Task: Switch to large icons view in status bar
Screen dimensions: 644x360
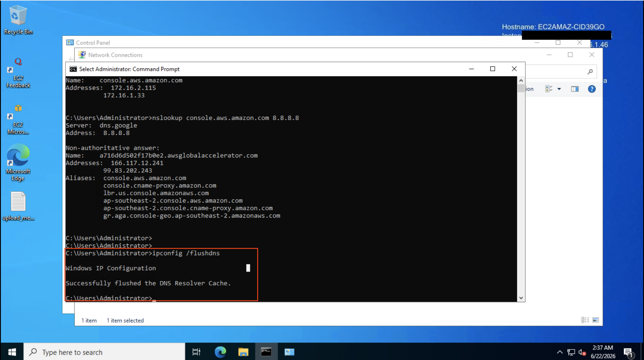Action: (596, 320)
